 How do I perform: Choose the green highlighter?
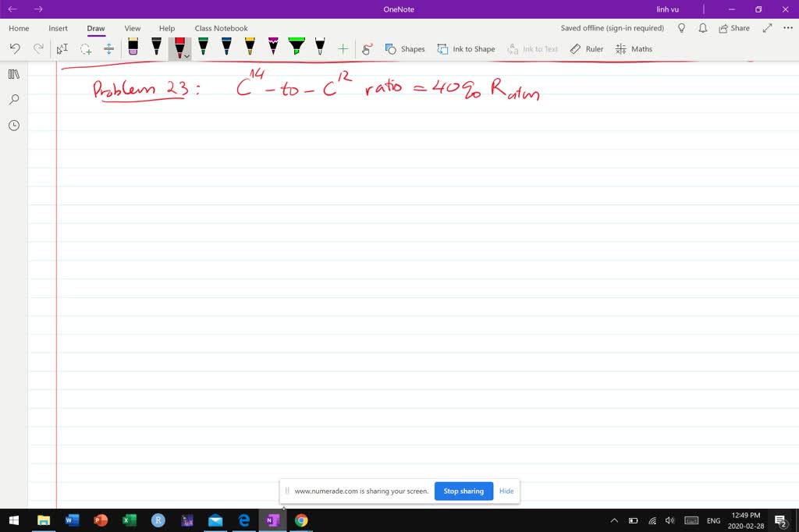[297, 47]
